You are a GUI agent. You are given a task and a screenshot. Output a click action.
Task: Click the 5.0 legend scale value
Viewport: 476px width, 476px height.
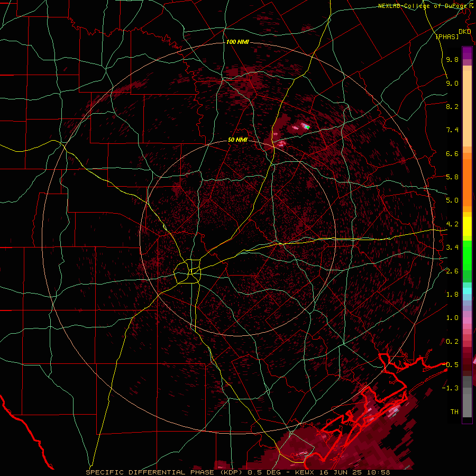point(452,200)
